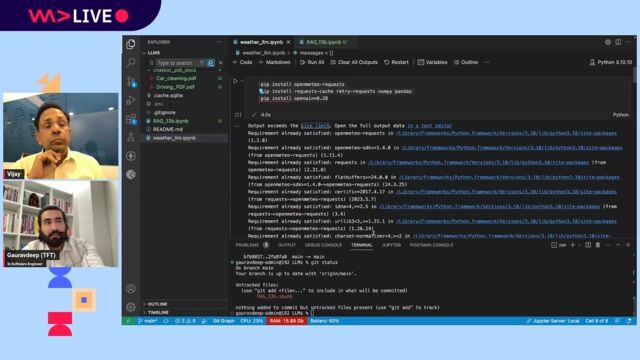Viewport: 640px width, 360px height.
Task: Click the Git Graph status bar item
Action: click(223, 321)
